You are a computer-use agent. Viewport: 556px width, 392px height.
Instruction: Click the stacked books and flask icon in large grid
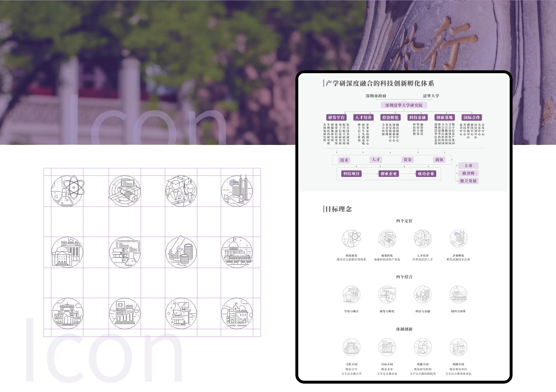coord(125,252)
